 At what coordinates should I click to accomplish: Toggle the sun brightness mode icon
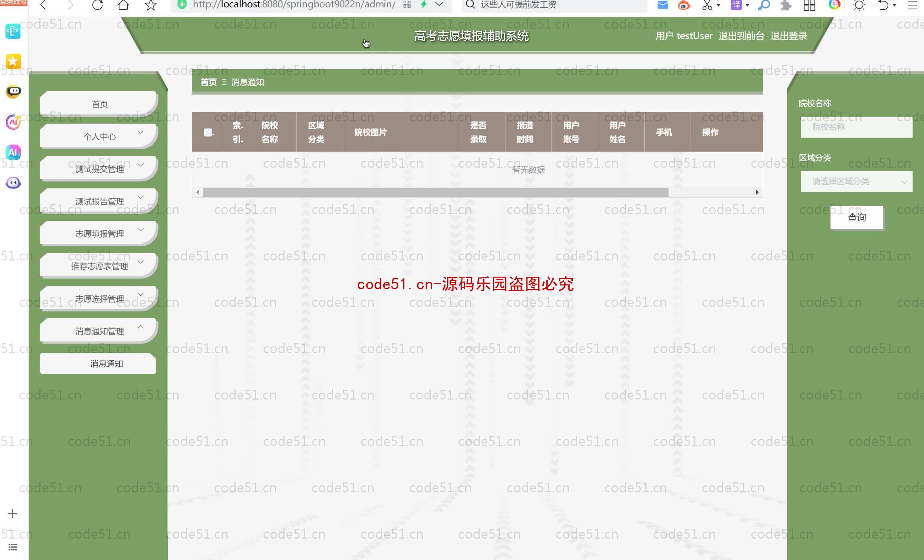pyautogui.click(x=859, y=5)
